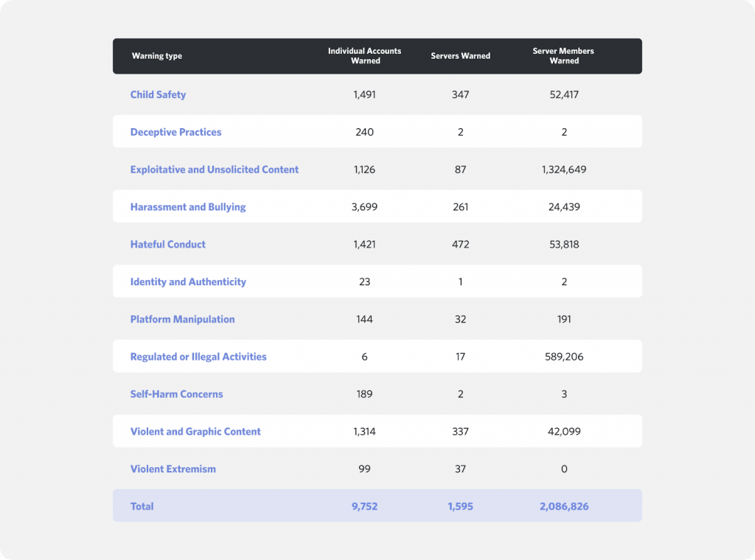The image size is (755, 560).
Task: Open Regulated or Illegal Activities category
Action: click(x=197, y=356)
